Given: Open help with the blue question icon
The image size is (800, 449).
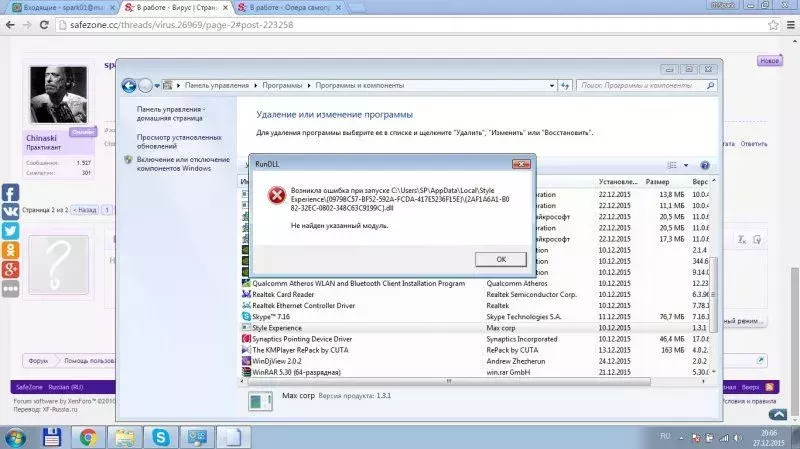Looking at the screenshot, I should [x=705, y=165].
